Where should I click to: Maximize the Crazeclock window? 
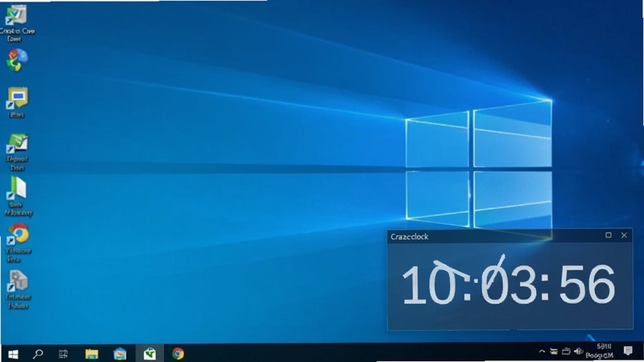pyautogui.click(x=609, y=235)
